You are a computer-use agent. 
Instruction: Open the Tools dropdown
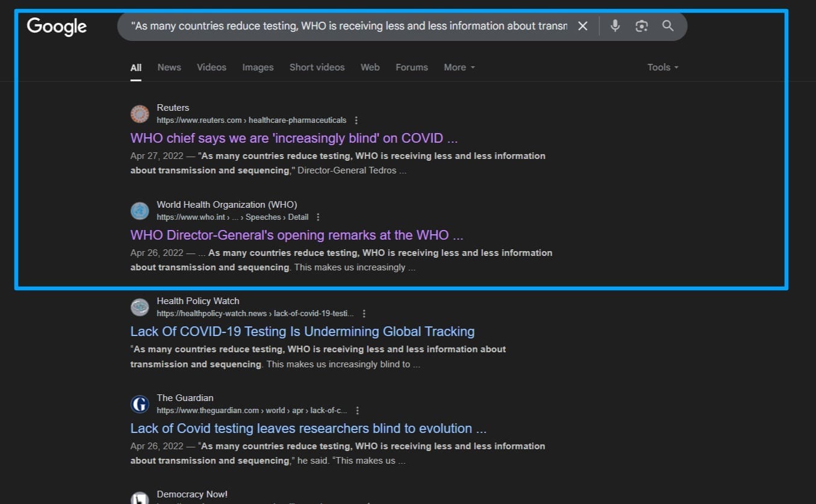pos(663,67)
